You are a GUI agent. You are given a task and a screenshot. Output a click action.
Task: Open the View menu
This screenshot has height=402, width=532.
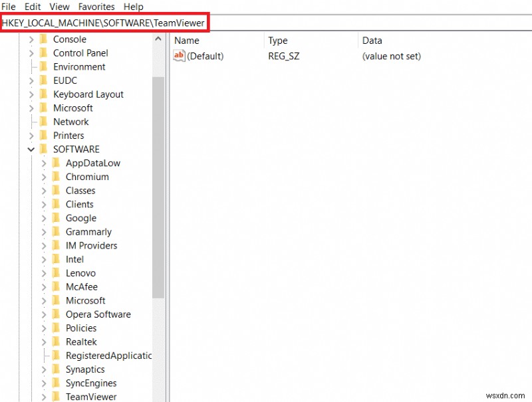click(59, 7)
